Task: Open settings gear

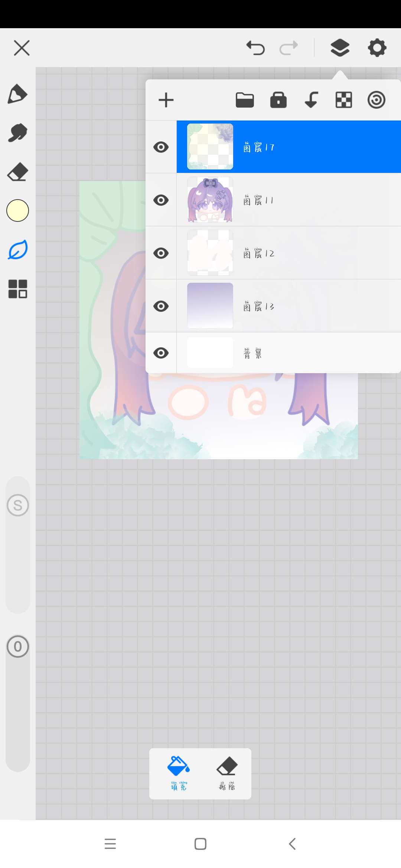Action: click(377, 48)
